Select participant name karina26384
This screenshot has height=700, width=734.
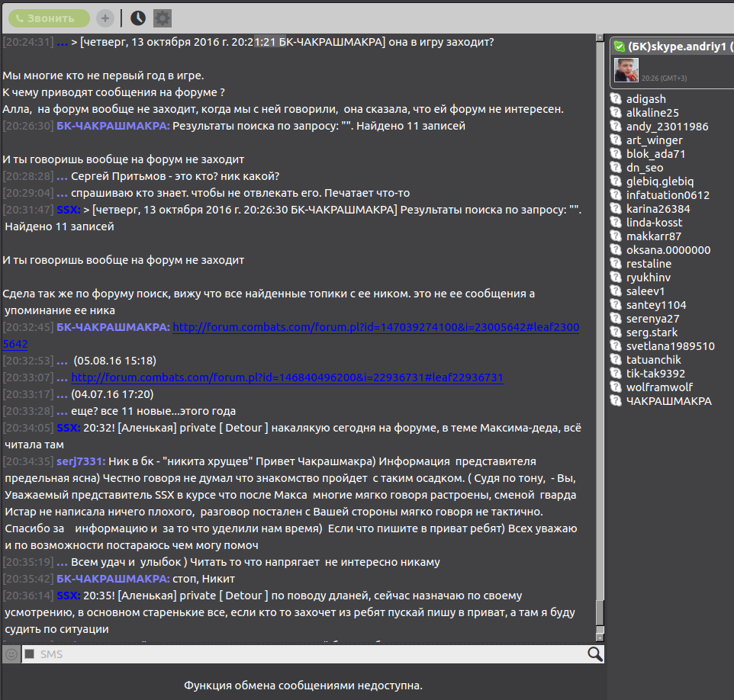tap(658, 209)
